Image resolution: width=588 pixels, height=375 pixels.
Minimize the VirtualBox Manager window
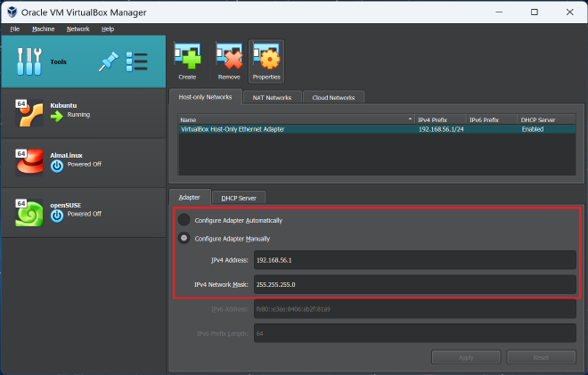(499, 12)
